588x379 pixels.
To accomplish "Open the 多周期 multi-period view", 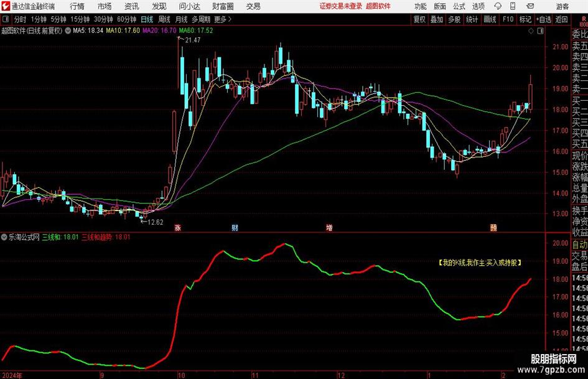I will coord(201,19).
